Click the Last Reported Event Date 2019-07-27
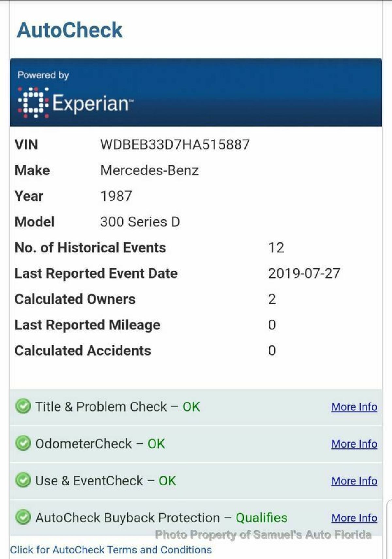The width and height of the screenshot is (392, 559). click(304, 273)
